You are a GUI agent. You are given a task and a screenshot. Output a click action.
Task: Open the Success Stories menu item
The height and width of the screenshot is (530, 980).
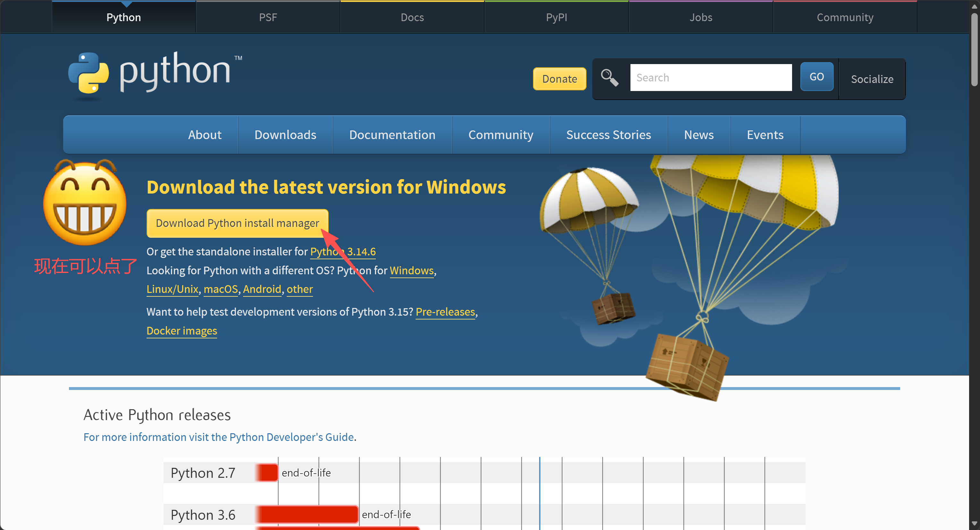click(608, 135)
